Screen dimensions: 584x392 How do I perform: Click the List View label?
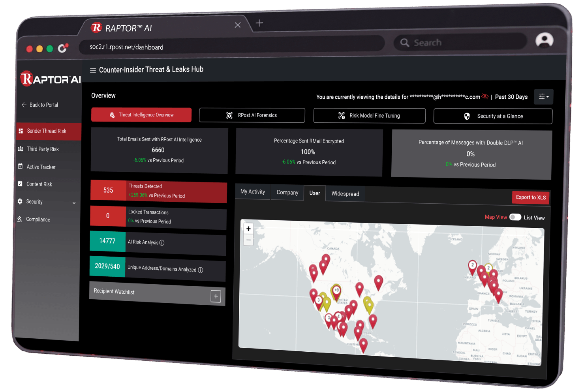click(x=534, y=218)
